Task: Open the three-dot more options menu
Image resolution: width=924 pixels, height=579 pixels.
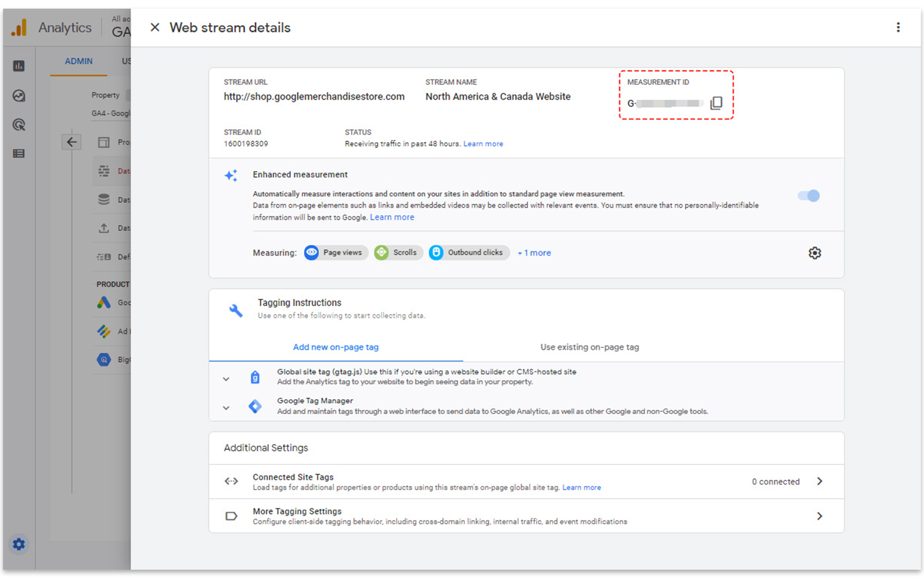Action: 898,27
